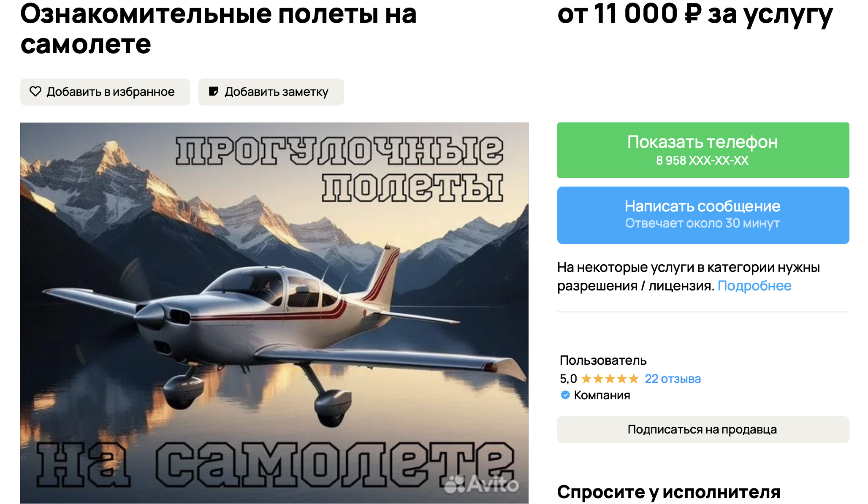Image resolution: width=868 pixels, height=504 pixels.
Task: Click the note icon beside Добавить заметку
Action: 214,91
